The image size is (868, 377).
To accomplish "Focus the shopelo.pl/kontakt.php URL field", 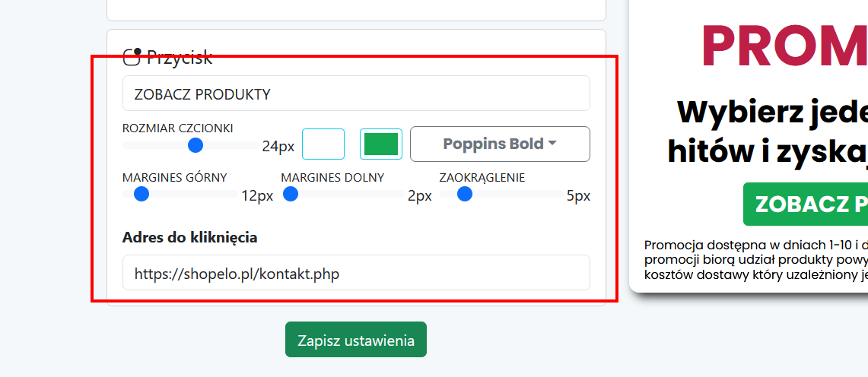I will pyautogui.click(x=356, y=273).
